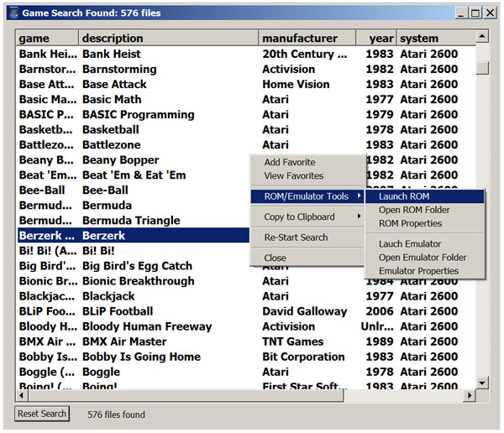Select Lauch Emulator menu entry
The width and height of the screenshot is (504, 433).
410,244
